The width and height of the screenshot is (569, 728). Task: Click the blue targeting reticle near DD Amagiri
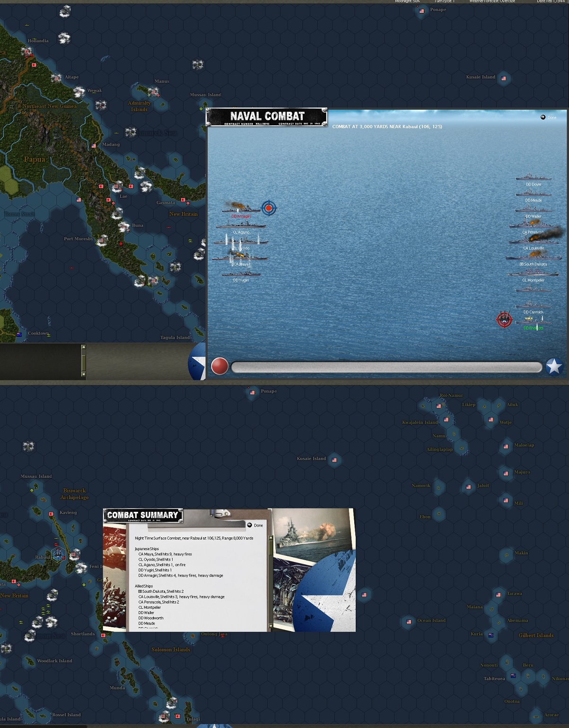(x=269, y=207)
